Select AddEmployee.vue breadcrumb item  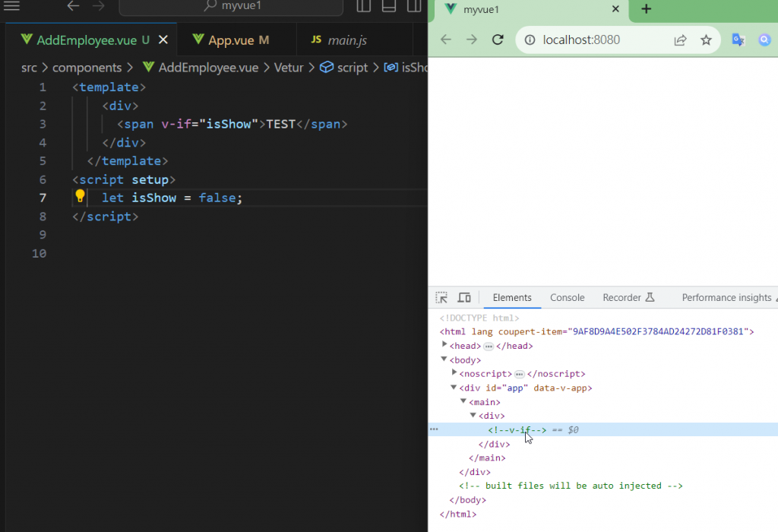tap(201, 68)
